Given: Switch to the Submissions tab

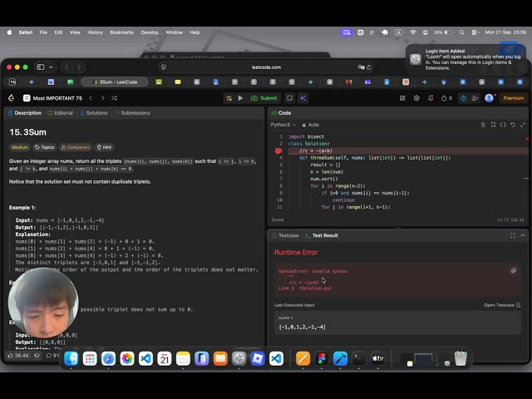Looking at the screenshot, I should click(132, 113).
